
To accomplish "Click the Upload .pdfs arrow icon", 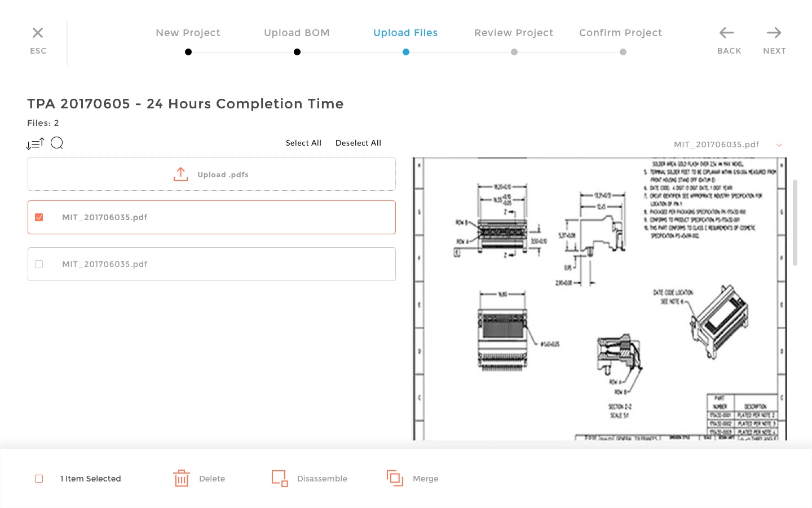I will [180, 174].
